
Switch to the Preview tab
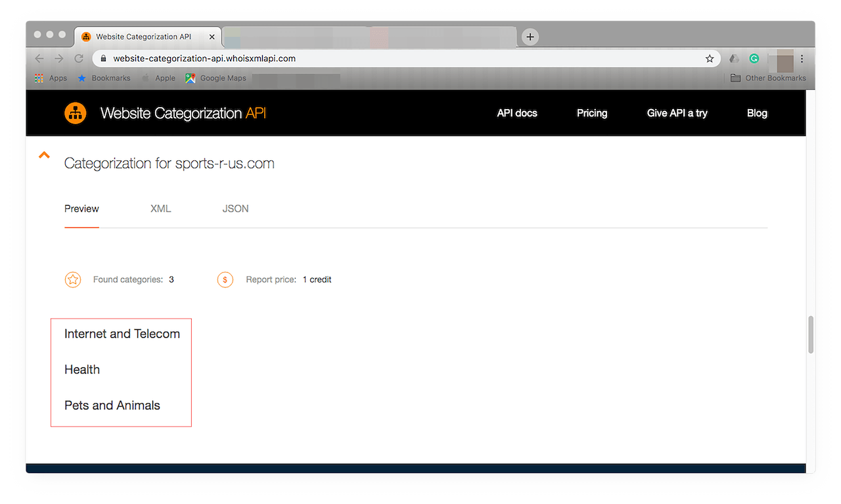(81, 209)
